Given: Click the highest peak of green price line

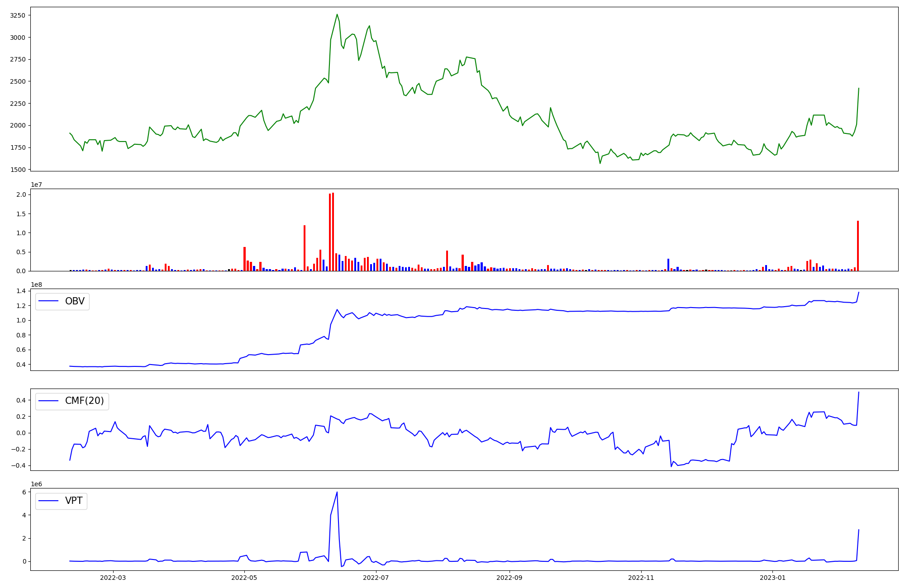Looking at the screenshot, I should coord(337,14).
